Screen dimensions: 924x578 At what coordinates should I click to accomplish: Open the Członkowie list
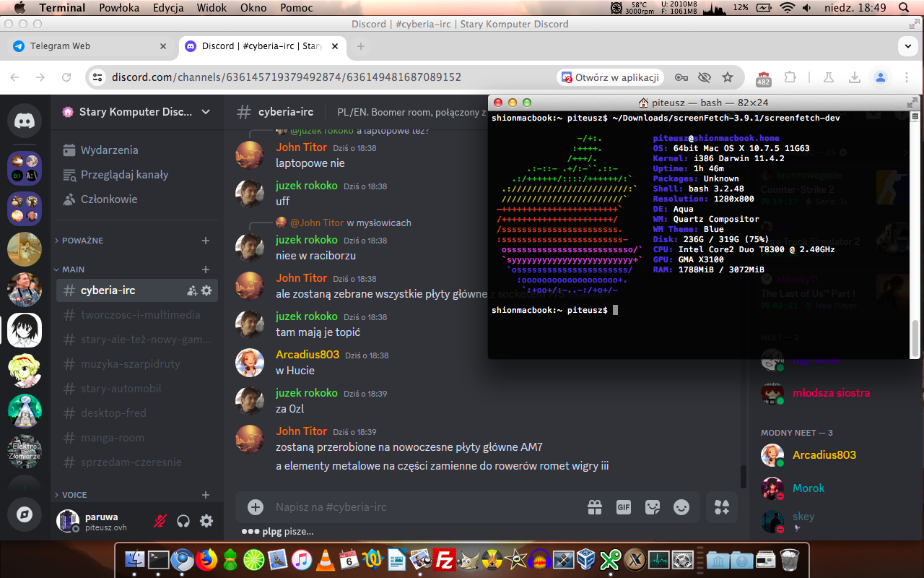pyautogui.click(x=136, y=199)
